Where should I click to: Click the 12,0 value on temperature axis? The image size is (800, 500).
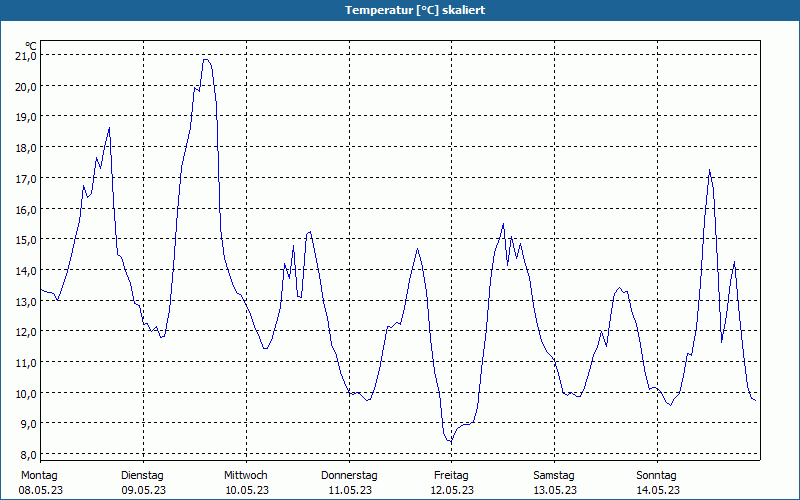(x=26, y=332)
